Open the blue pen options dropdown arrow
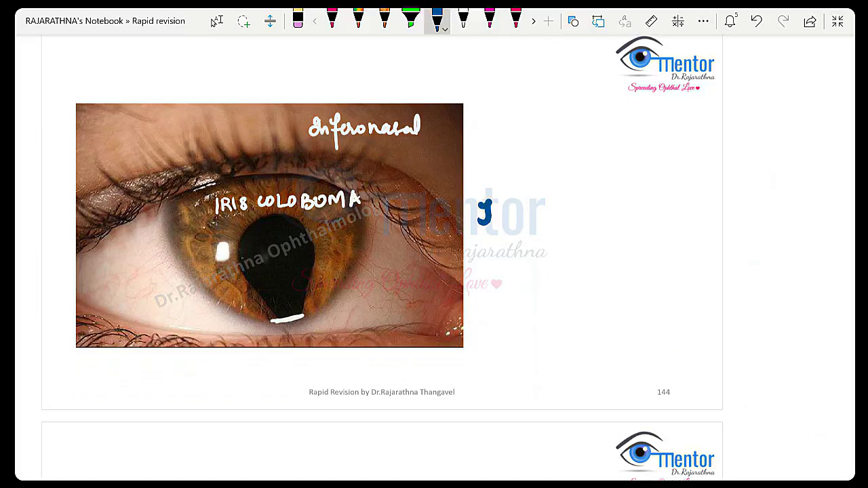Viewport: 868px width, 488px height. pos(445,29)
